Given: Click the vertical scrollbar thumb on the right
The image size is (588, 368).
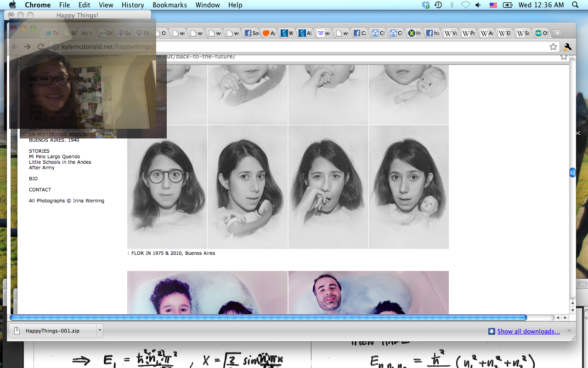Looking at the screenshot, I should click(572, 172).
